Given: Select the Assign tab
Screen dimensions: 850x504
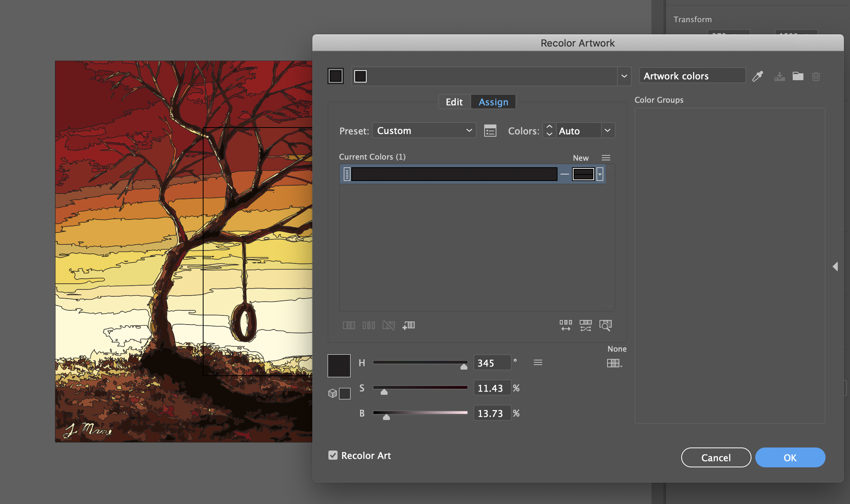Looking at the screenshot, I should [493, 102].
